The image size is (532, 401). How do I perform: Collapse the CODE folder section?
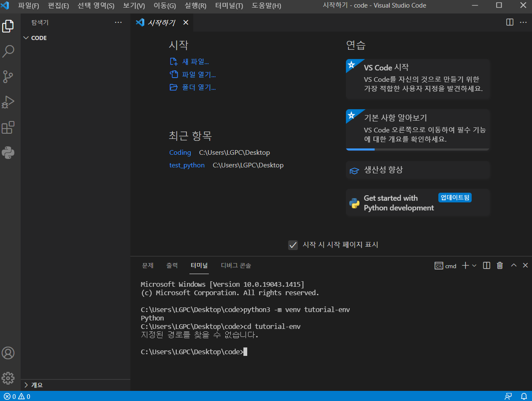[x=76, y=38]
